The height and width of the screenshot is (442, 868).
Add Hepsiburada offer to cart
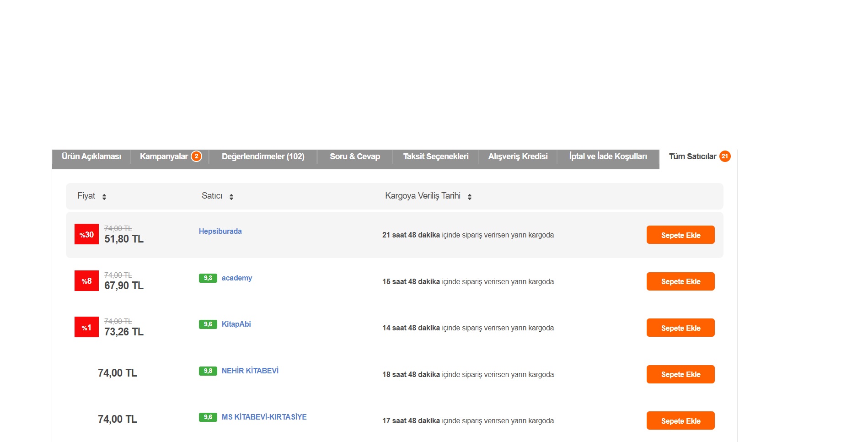(680, 235)
